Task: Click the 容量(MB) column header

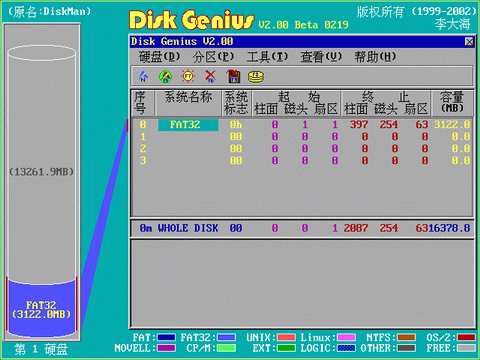Action: pyautogui.click(x=452, y=102)
